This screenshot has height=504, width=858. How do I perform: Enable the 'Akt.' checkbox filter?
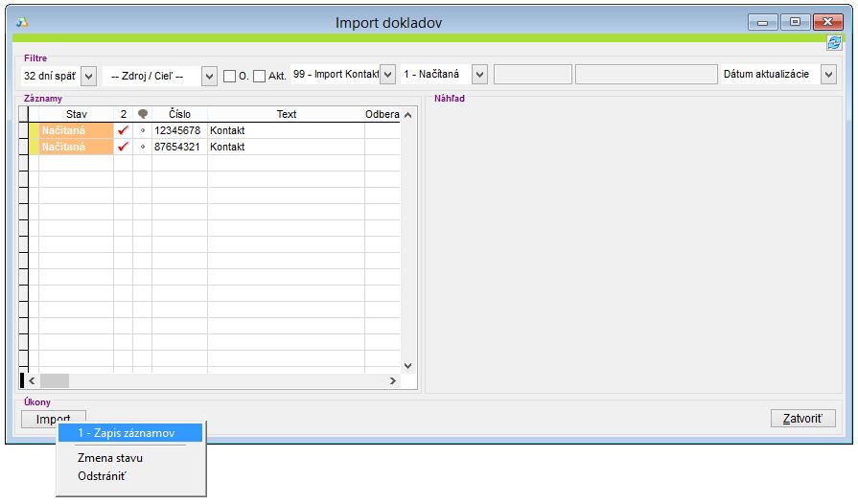[260, 76]
